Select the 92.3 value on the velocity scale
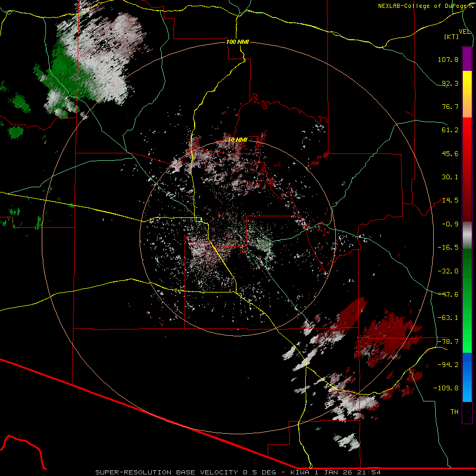 (450, 83)
